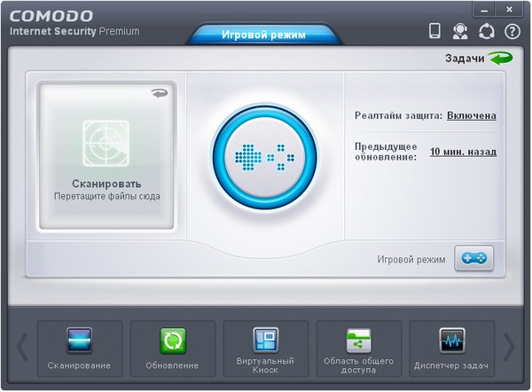Click the COMODO logo
Screen dimensions: 532x392
pos(51,16)
